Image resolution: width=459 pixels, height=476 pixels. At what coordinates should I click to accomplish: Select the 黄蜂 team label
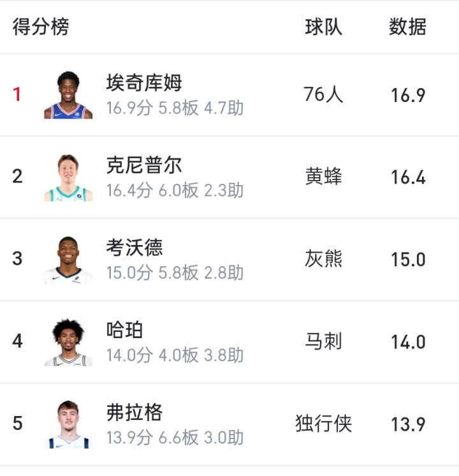click(324, 177)
